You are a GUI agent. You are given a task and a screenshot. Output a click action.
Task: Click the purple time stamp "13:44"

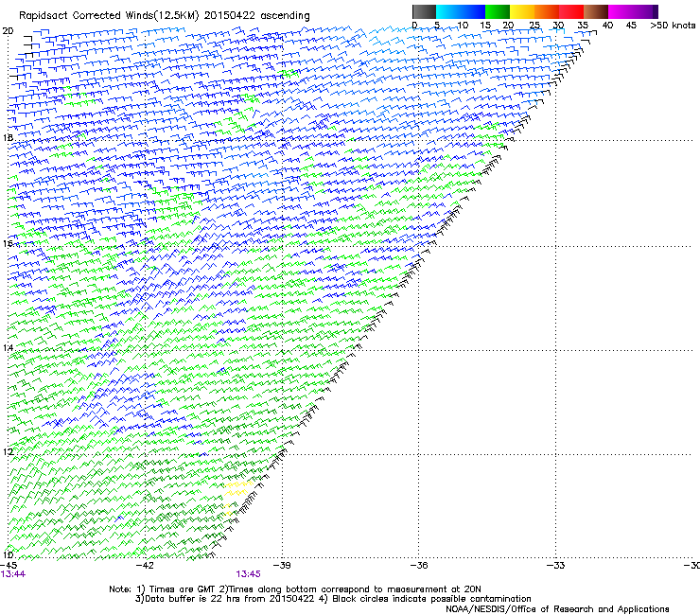[13, 574]
